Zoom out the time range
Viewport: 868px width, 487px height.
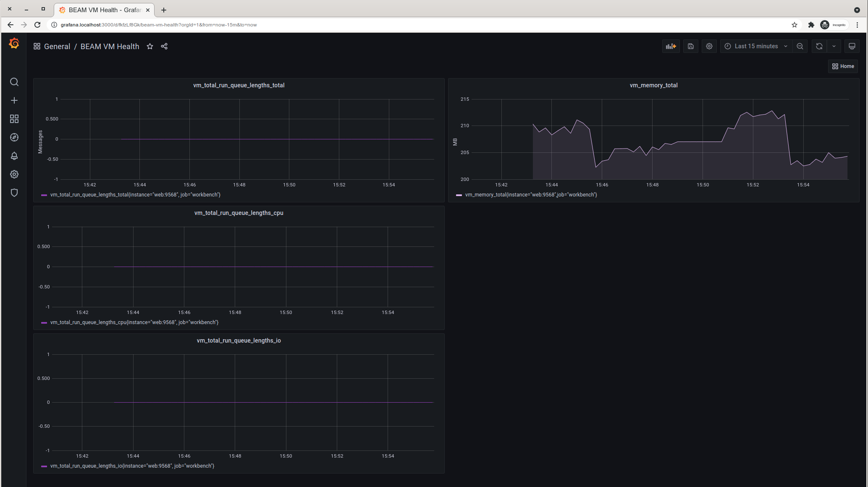(x=800, y=46)
